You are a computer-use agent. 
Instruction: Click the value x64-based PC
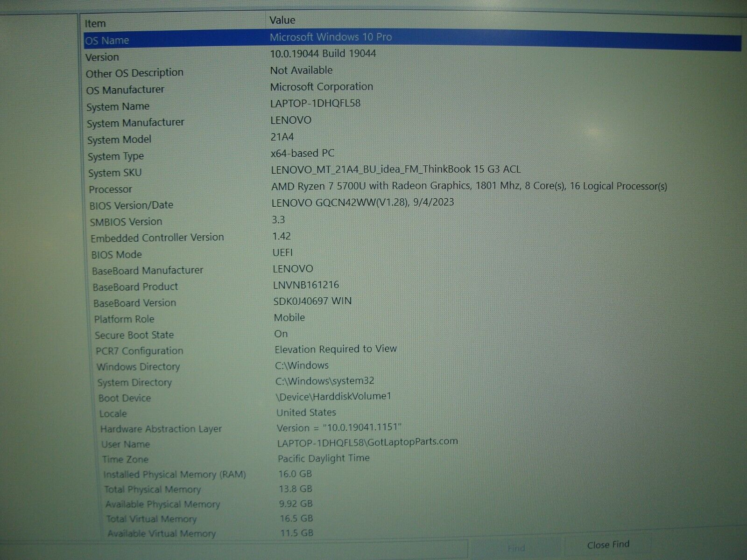[303, 153]
